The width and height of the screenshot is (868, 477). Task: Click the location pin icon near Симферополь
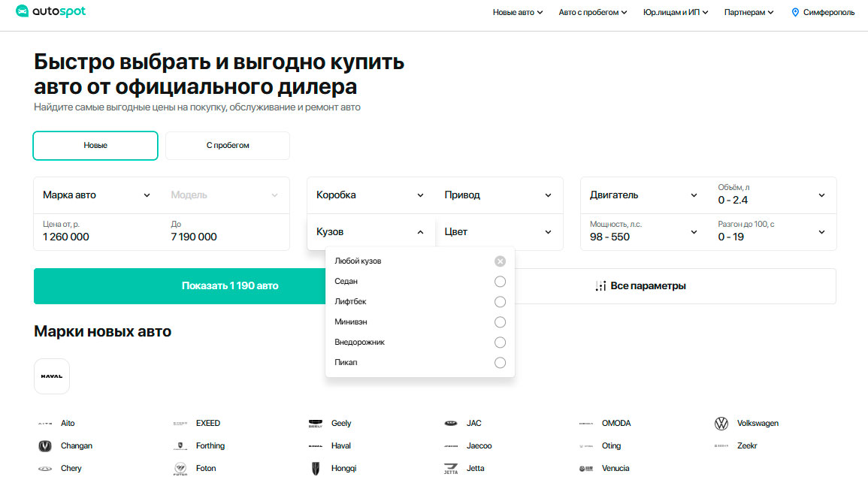click(x=795, y=12)
